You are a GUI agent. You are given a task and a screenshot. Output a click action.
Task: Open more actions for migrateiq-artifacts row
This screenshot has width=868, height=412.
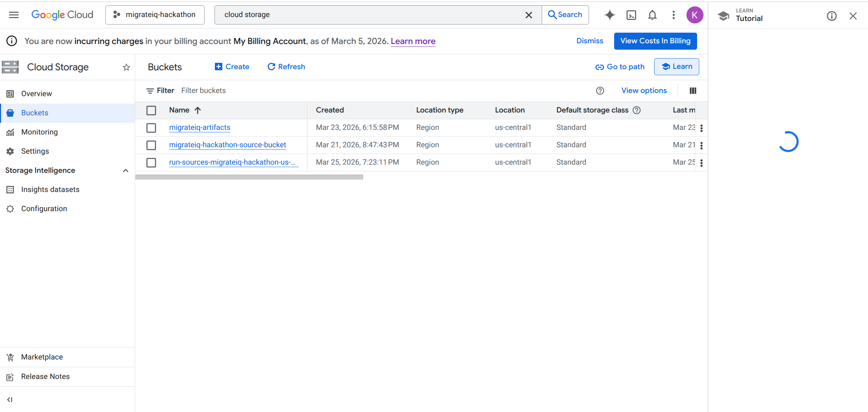(x=701, y=128)
